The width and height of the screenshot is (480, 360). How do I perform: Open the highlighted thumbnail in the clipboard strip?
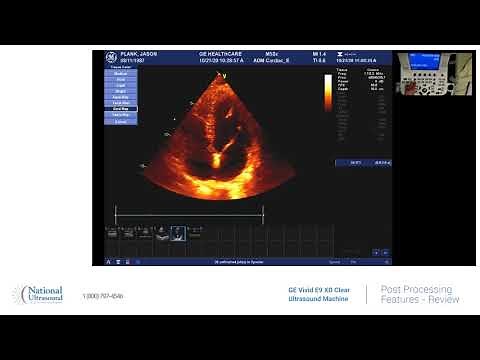pyautogui.click(x=178, y=233)
